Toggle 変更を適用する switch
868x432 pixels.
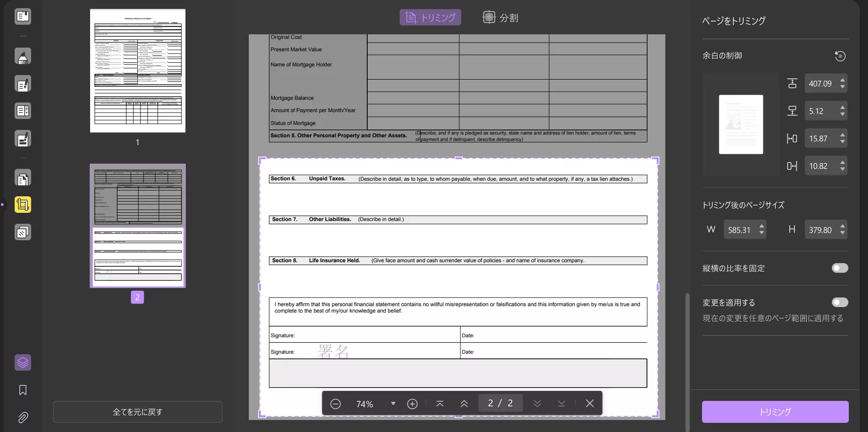pos(840,302)
